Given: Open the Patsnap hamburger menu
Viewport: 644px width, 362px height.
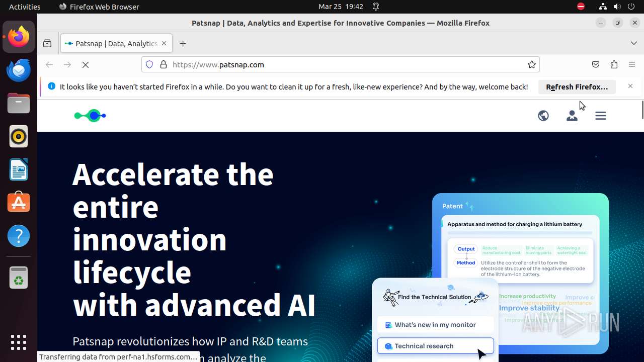Looking at the screenshot, I should (601, 116).
